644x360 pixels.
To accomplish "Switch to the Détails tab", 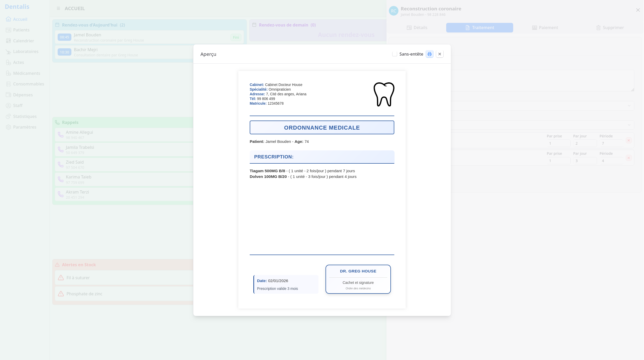I will click(418, 28).
